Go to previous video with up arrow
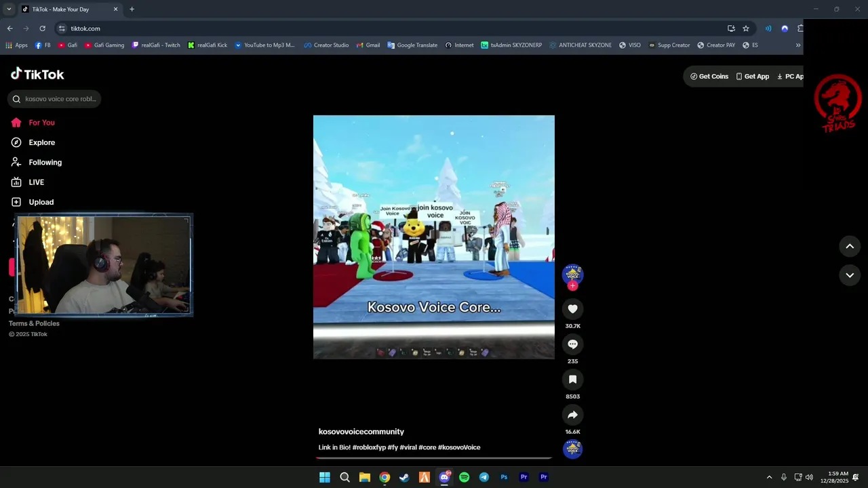The width and height of the screenshot is (868, 488). 850,246
